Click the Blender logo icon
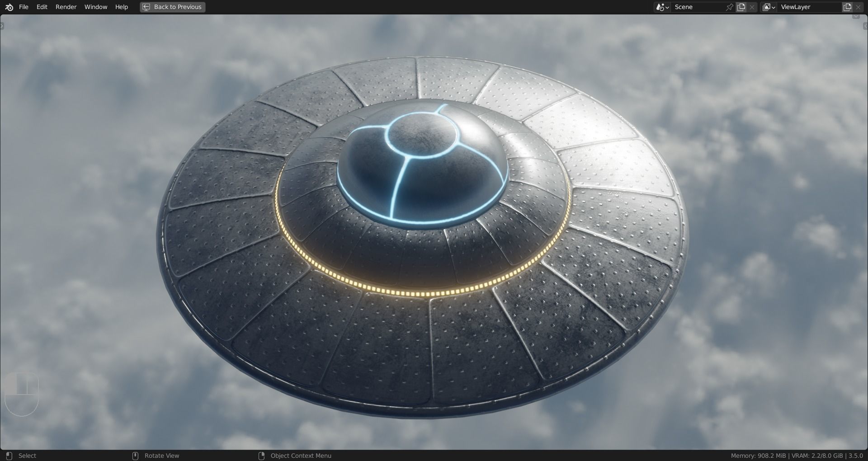868x461 pixels. (x=9, y=7)
